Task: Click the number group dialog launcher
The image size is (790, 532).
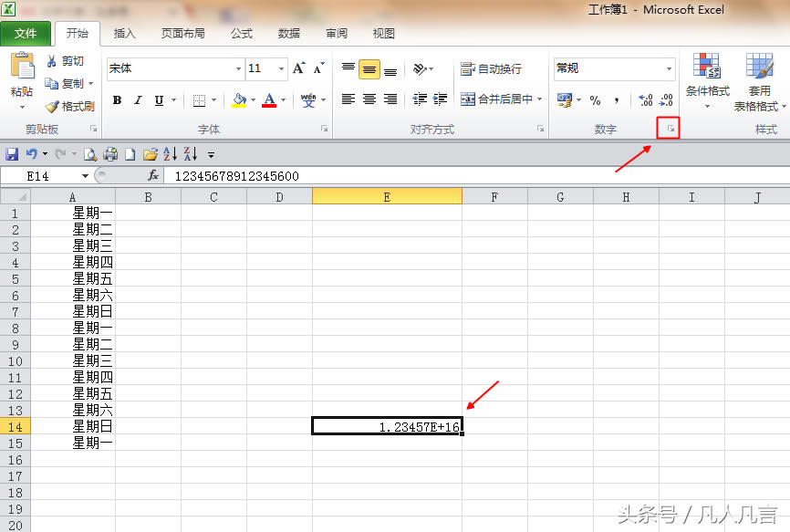Action: tap(670, 130)
